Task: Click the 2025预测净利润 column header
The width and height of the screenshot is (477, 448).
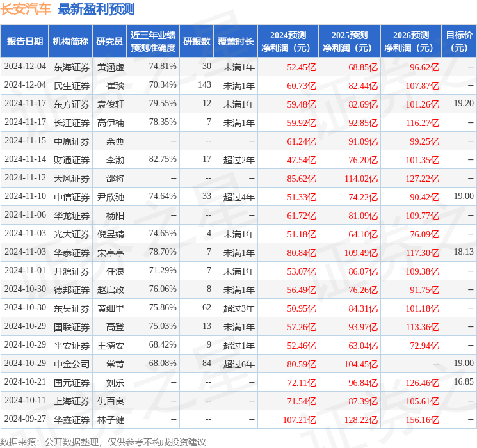Action: point(350,42)
